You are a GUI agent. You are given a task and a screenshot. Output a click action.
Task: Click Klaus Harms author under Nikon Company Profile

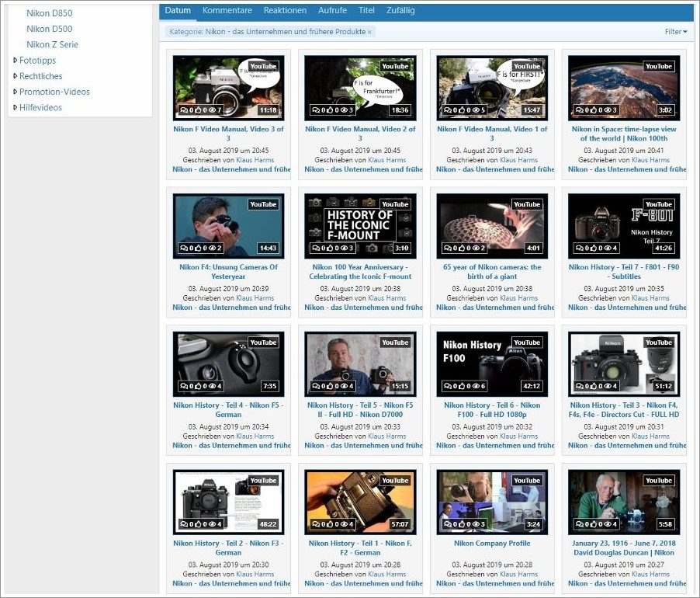pos(518,574)
